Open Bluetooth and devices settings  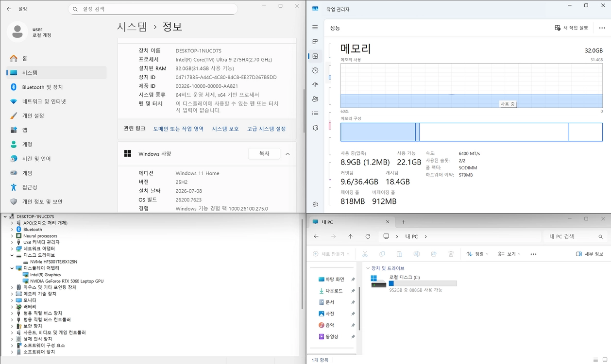pos(56,87)
